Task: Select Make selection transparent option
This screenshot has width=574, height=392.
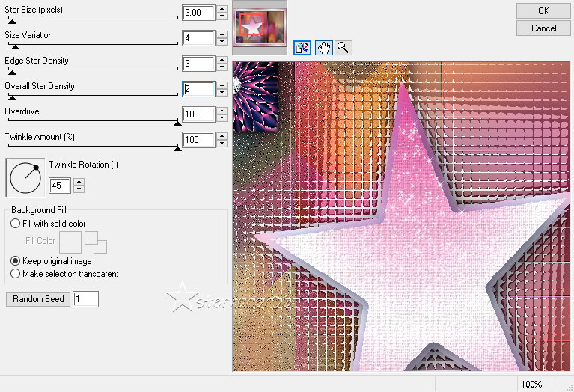Action: tap(16, 274)
